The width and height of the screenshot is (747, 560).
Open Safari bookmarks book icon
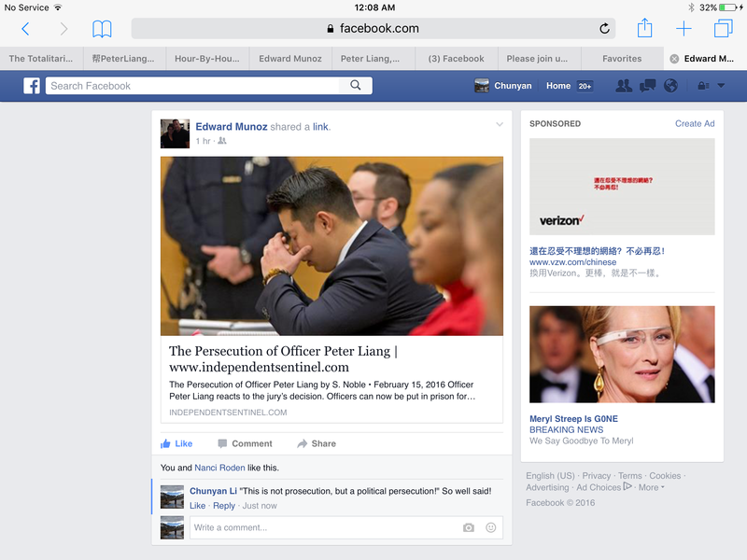[x=102, y=29]
